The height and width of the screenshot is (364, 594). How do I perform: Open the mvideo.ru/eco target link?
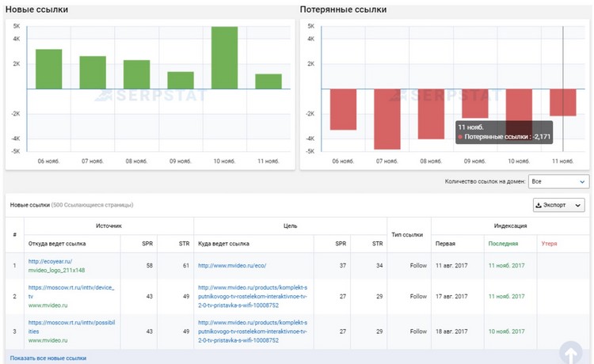pos(231,266)
